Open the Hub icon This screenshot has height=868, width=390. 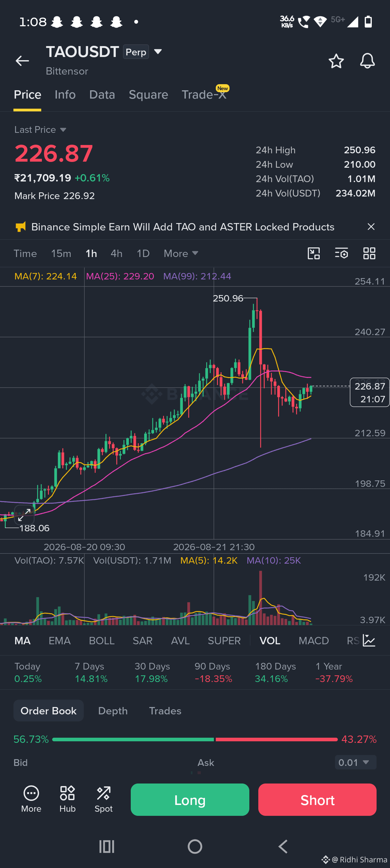tap(67, 799)
